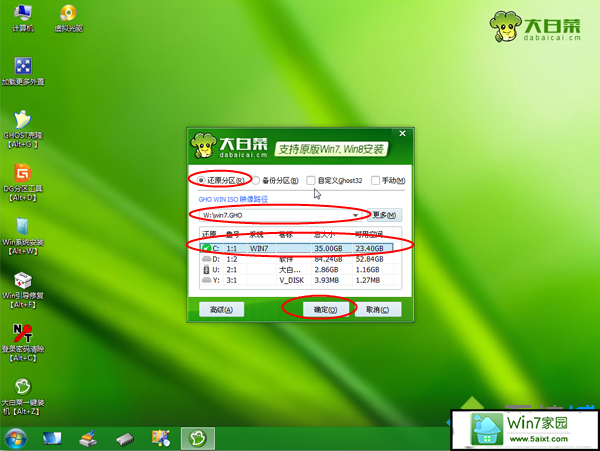Click the 高级(A) button

click(222, 309)
